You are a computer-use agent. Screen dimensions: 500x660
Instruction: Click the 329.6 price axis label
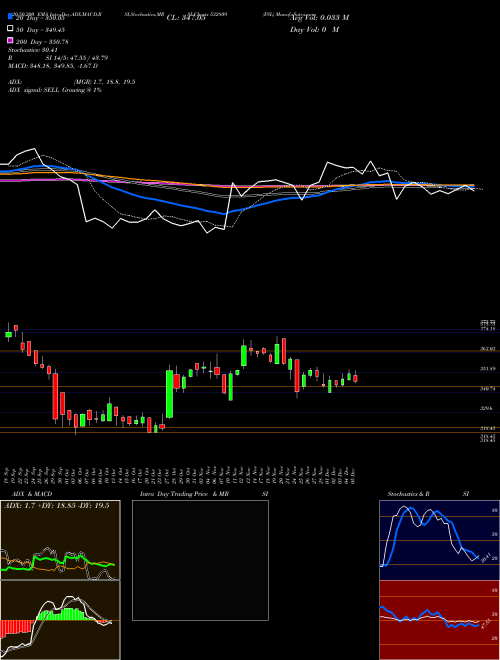[488, 408]
